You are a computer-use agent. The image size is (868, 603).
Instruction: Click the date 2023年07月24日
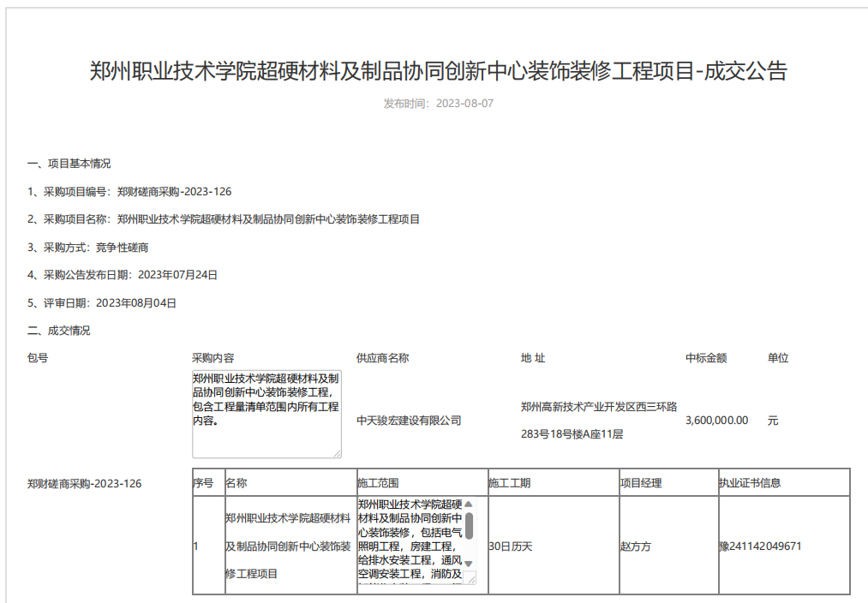(x=177, y=275)
